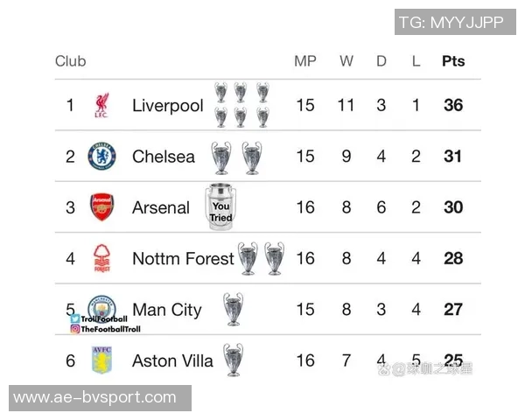Click Liverpool's 36 points value

453,106
